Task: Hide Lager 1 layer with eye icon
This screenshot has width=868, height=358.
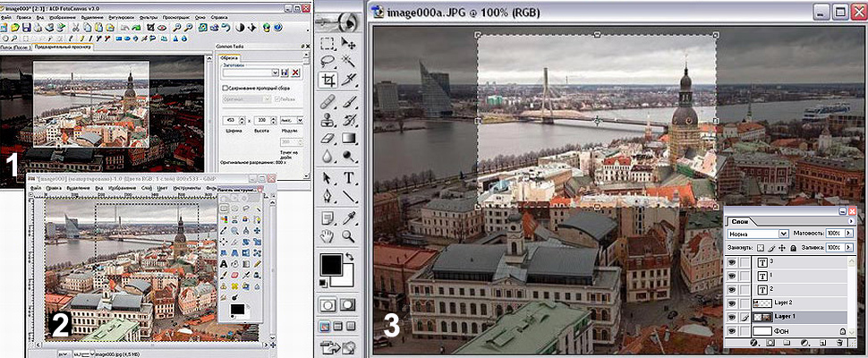Action: pyautogui.click(x=732, y=317)
